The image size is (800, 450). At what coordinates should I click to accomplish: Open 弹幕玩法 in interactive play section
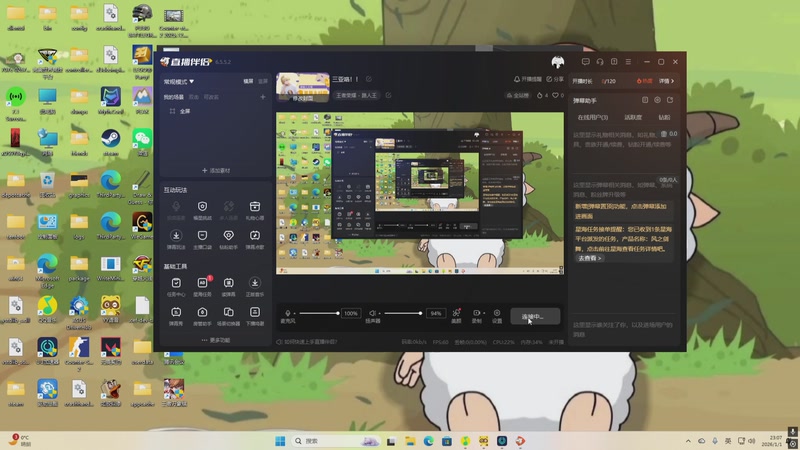(176, 239)
